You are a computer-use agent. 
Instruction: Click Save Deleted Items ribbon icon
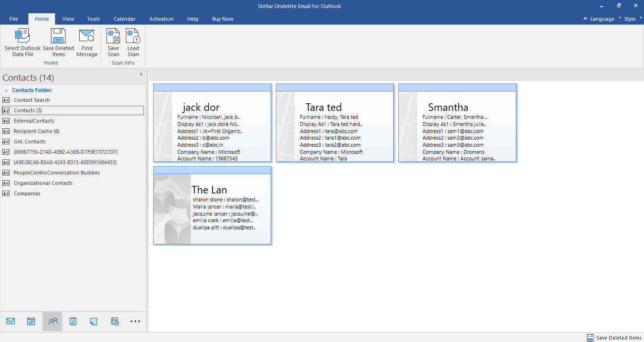[x=58, y=37]
